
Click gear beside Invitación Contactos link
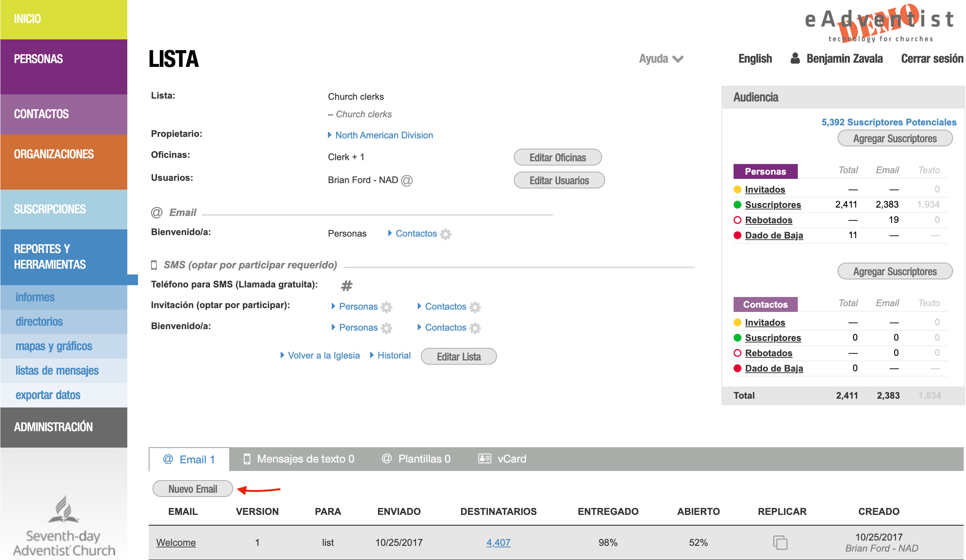[475, 307]
